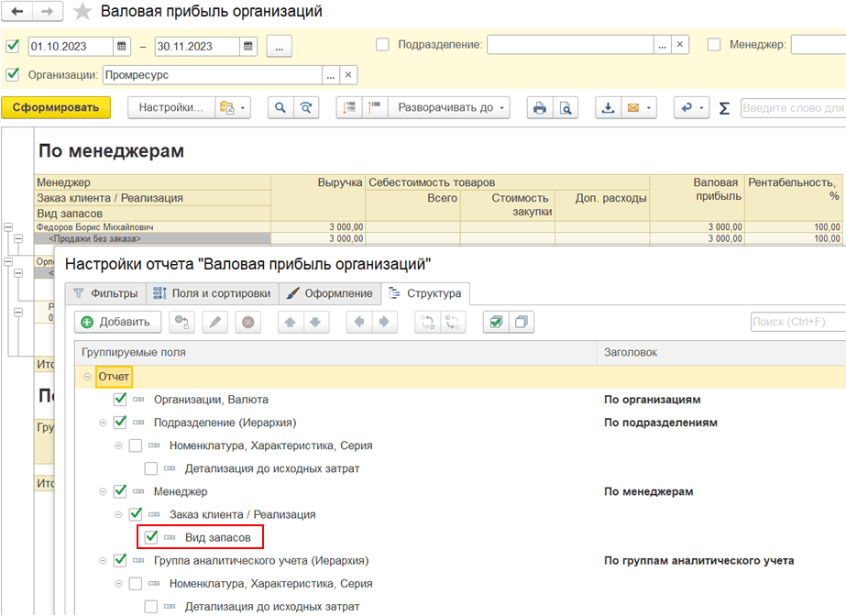
Task: Click the pencil edit icon
Action: [214, 322]
